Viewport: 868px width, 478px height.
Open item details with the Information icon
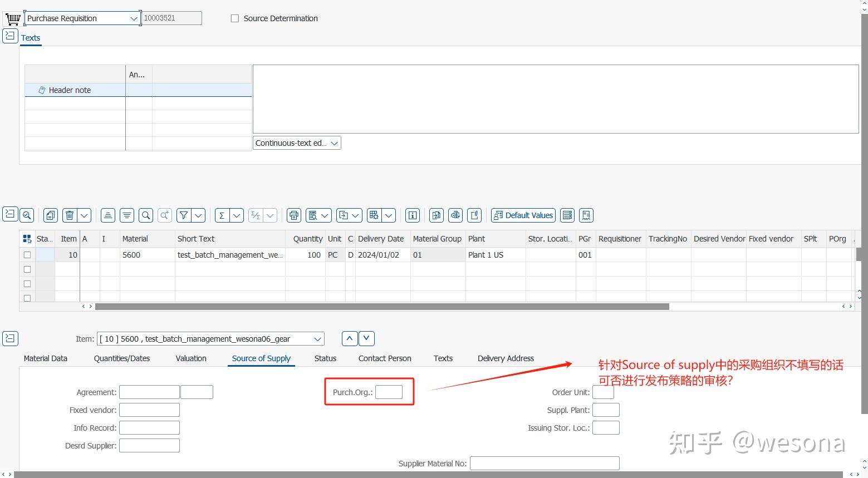[x=413, y=215]
